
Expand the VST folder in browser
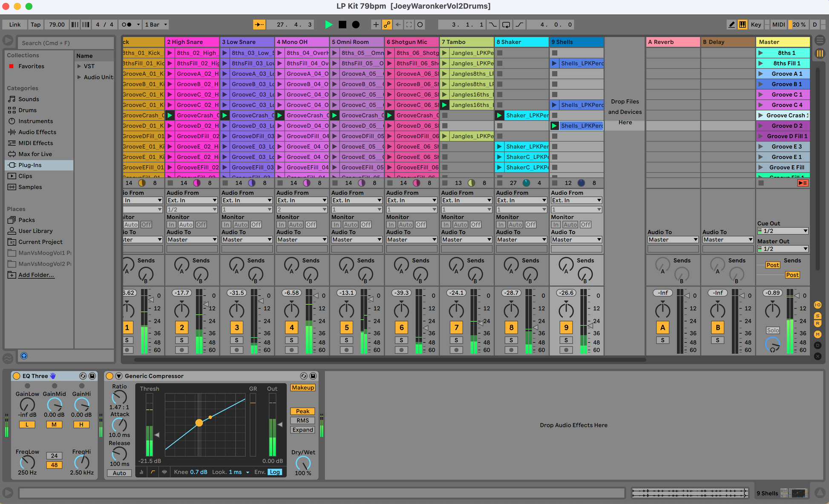click(x=79, y=66)
